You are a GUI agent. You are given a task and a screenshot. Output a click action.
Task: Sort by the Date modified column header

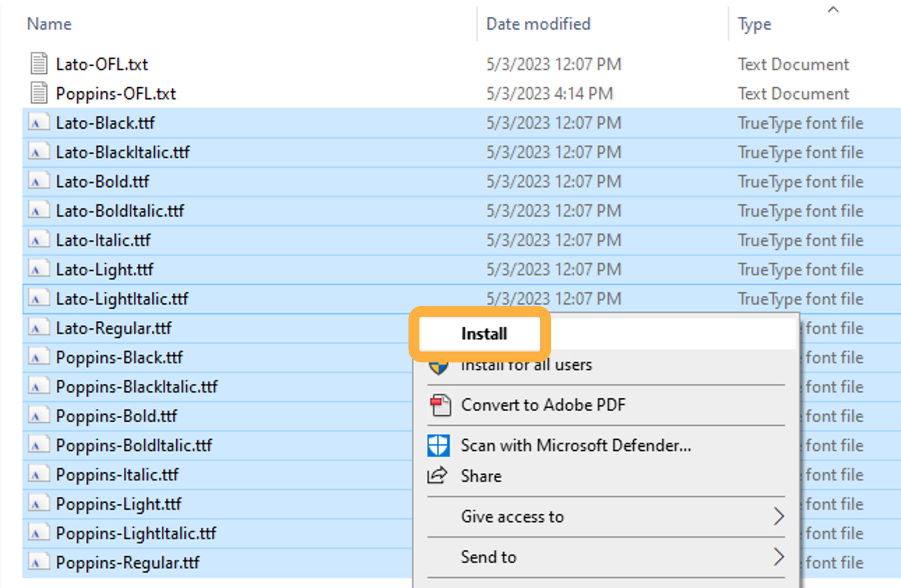click(538, 24)
